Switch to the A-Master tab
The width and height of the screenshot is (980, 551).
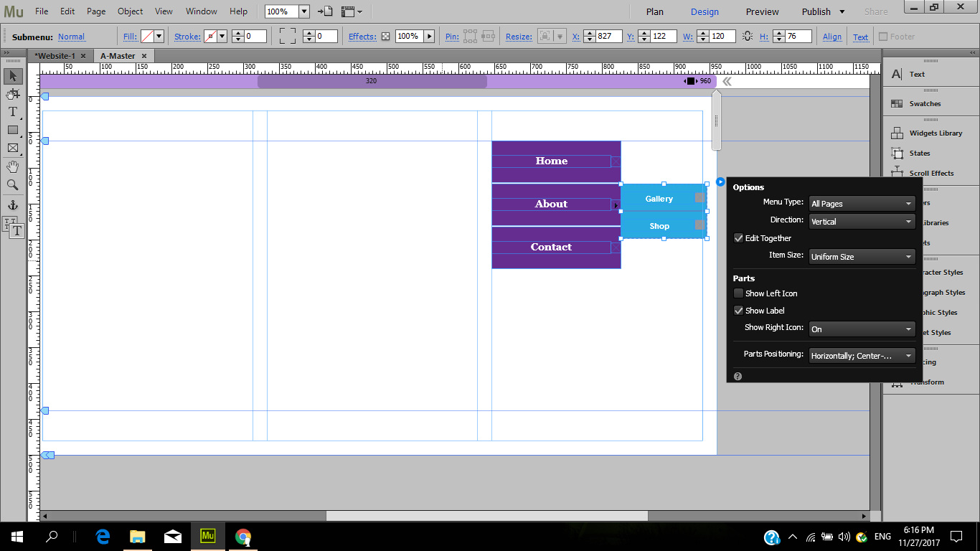(118, 56)
